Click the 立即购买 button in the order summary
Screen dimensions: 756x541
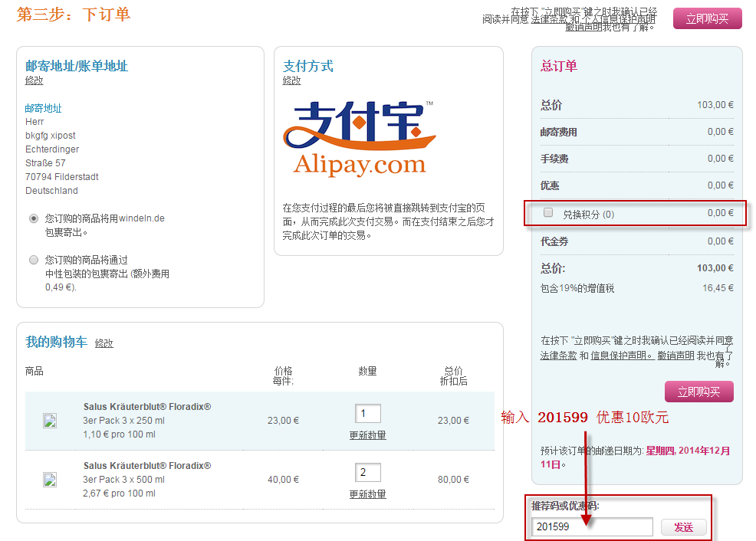[x=698, y=392]
